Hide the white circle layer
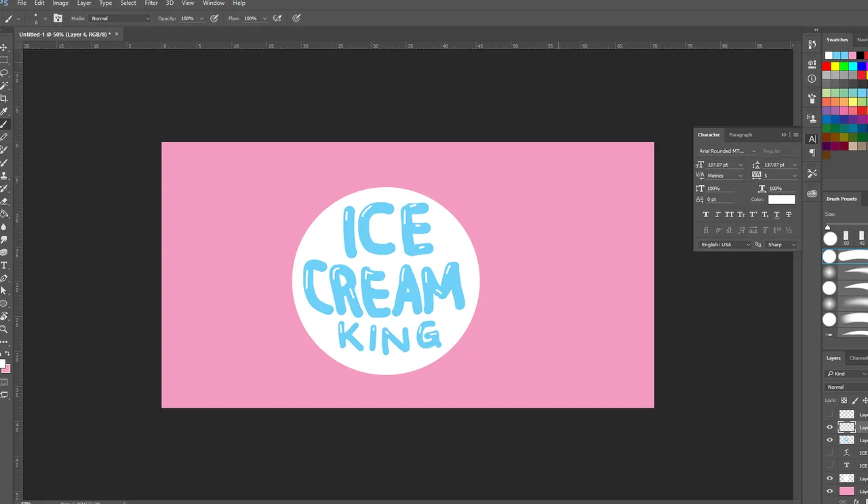868x504 pixels. pyautogui.click(x=829, y=478)
